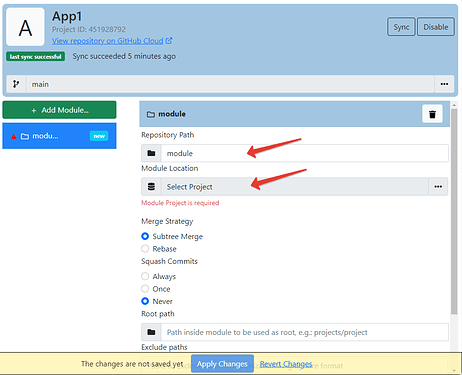Click the Root path input field

[x=305, y=332]
